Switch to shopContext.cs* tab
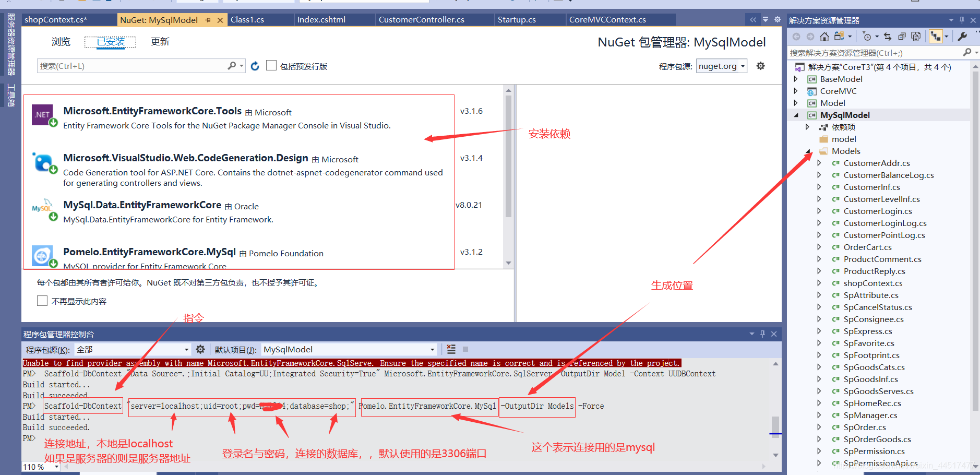This screenshot has width=980, height=475. click(56, 19)
